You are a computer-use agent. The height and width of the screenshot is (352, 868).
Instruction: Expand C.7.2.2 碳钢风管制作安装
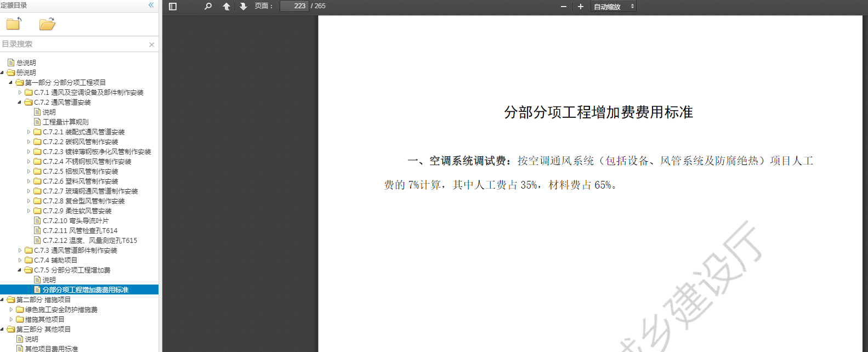pyautogui.click(x=29, y=141)
